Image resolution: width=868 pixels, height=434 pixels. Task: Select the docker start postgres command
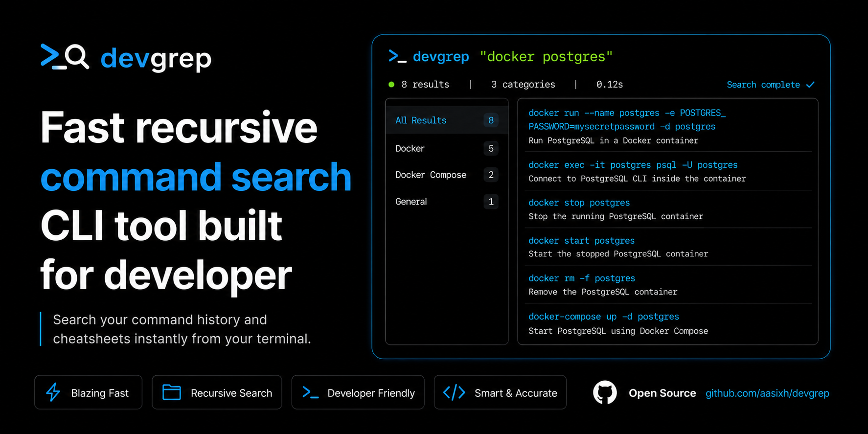tap(581, 241)
